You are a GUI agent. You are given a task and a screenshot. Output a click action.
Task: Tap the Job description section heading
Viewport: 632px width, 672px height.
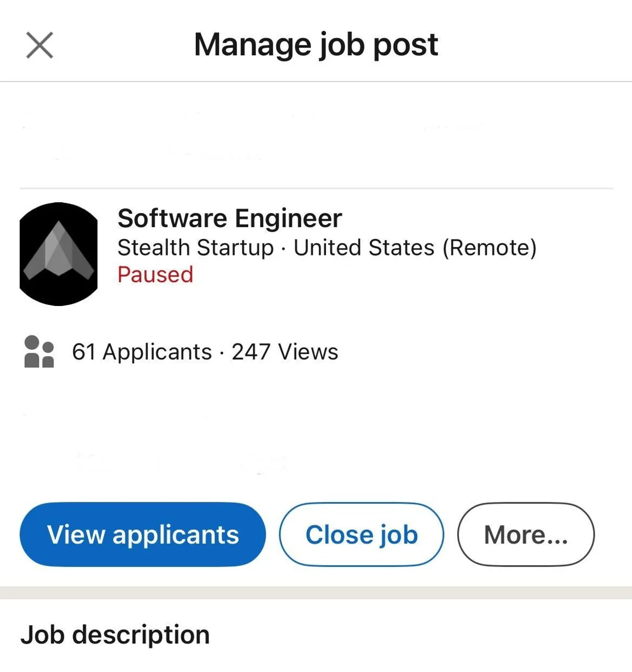(115, 635)
